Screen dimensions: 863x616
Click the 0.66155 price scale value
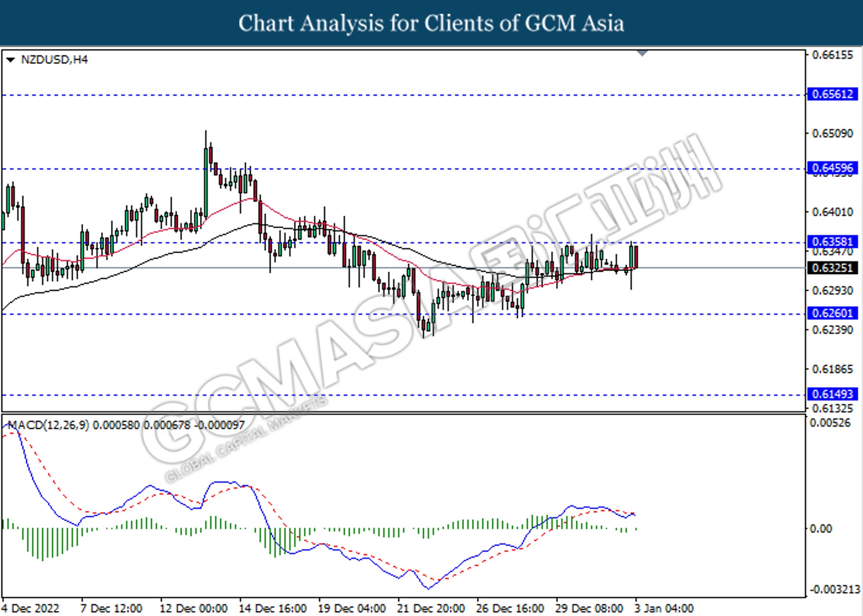point(832,55)
